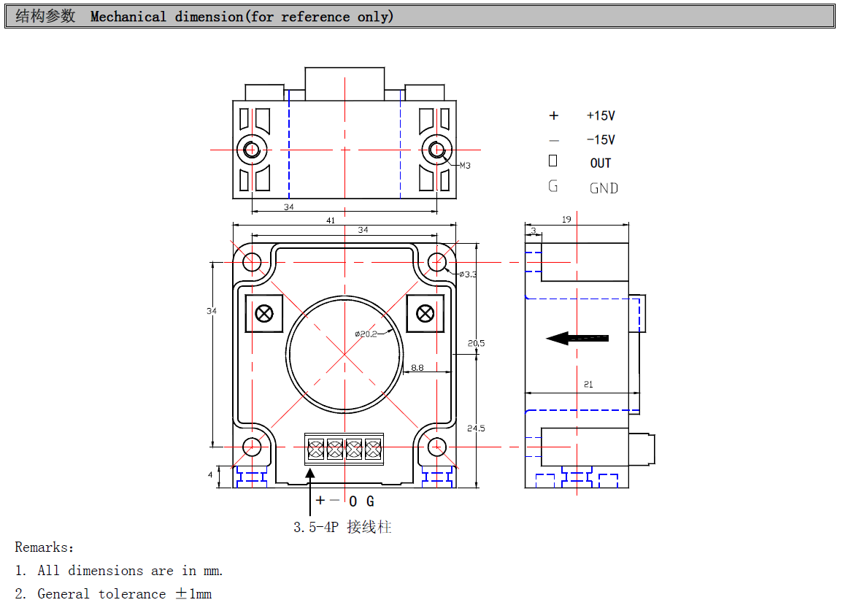Screen dimensions: 851x616
Task: Click the small rectangle symbol beside OUT
Action: pyautogui.click(x=552, y=161)
